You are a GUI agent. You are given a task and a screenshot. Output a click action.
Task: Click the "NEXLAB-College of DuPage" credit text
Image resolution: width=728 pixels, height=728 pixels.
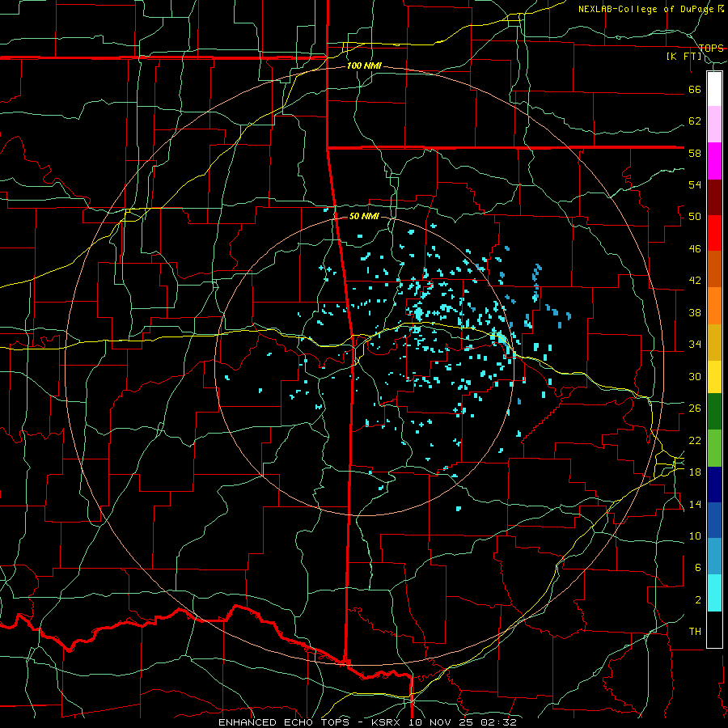click(647, 9)
